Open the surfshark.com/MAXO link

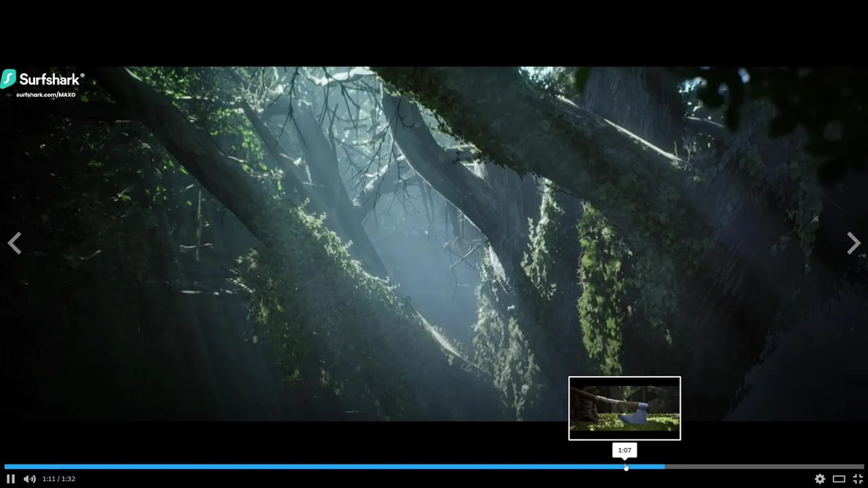pyautogui.click(x=46, y=95)
